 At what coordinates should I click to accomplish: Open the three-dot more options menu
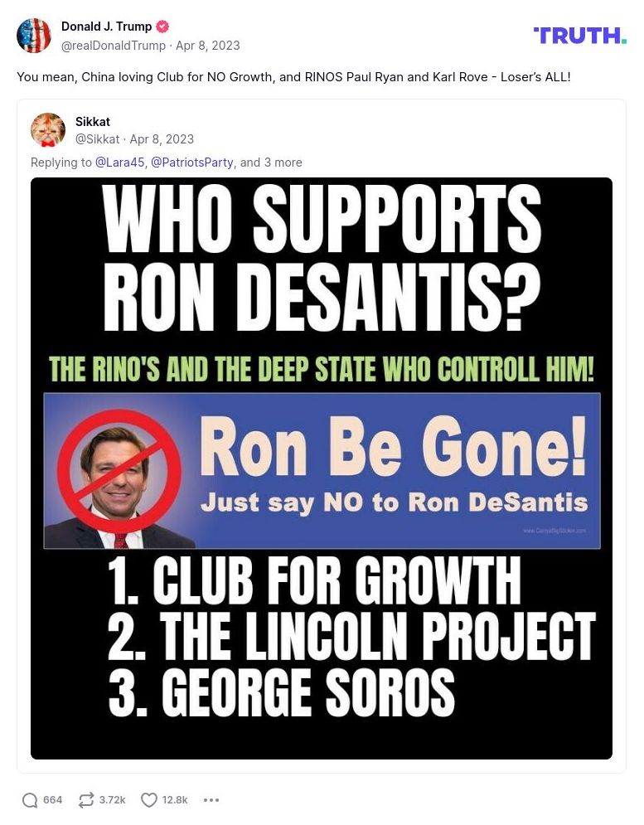pyautogui.click(x=211, y=800)
